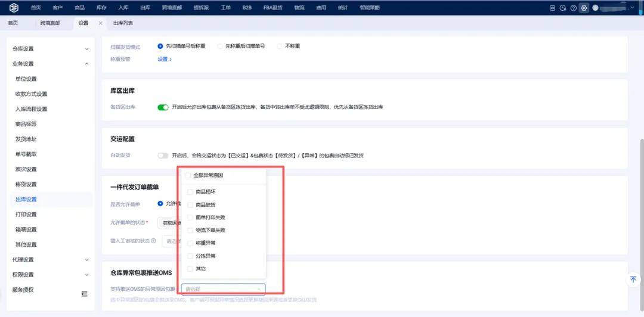This screenshot has width=644, height=317.
Task: Click the settings gear icon in header
Action: point(584,8)
